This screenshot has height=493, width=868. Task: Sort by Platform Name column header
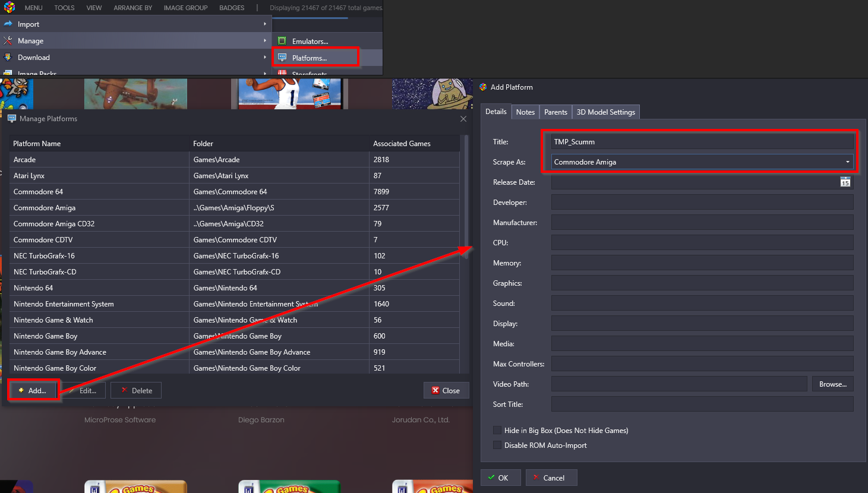[x=99, y=143]
